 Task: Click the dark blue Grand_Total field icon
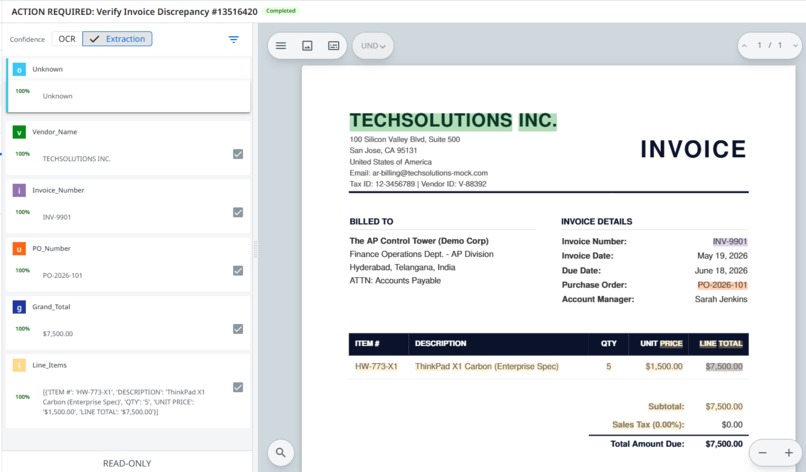19,307
